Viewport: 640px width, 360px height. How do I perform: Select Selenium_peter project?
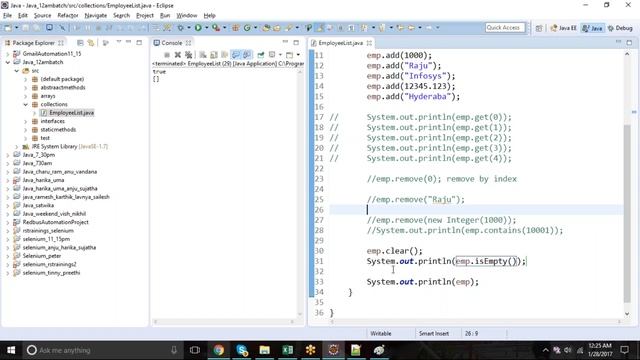42,256
